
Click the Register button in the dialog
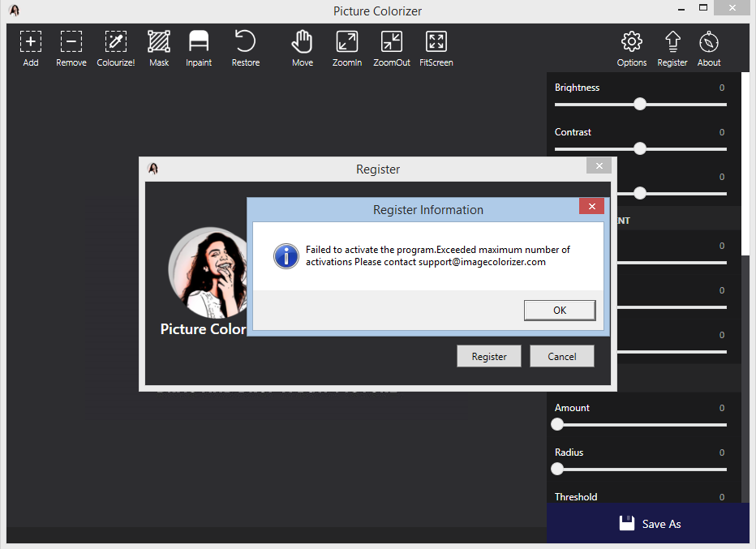tap(489, 356)
